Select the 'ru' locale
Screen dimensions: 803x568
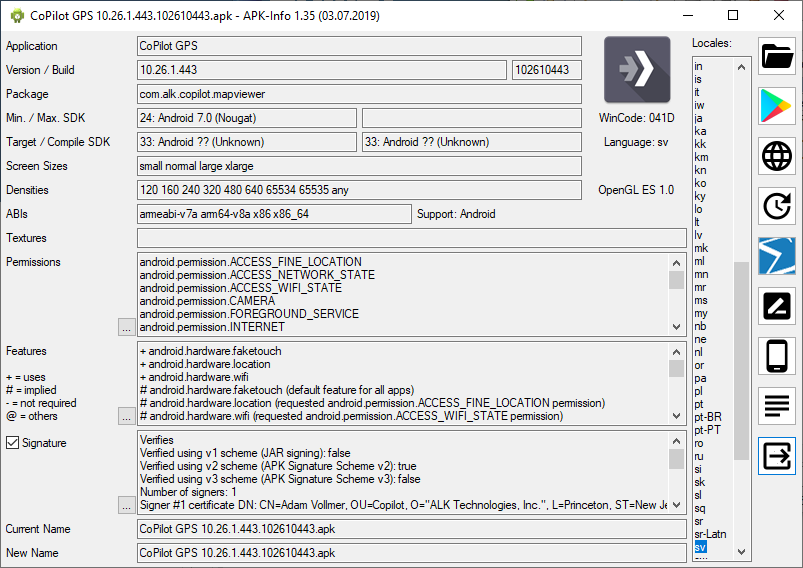pos(699,456)
